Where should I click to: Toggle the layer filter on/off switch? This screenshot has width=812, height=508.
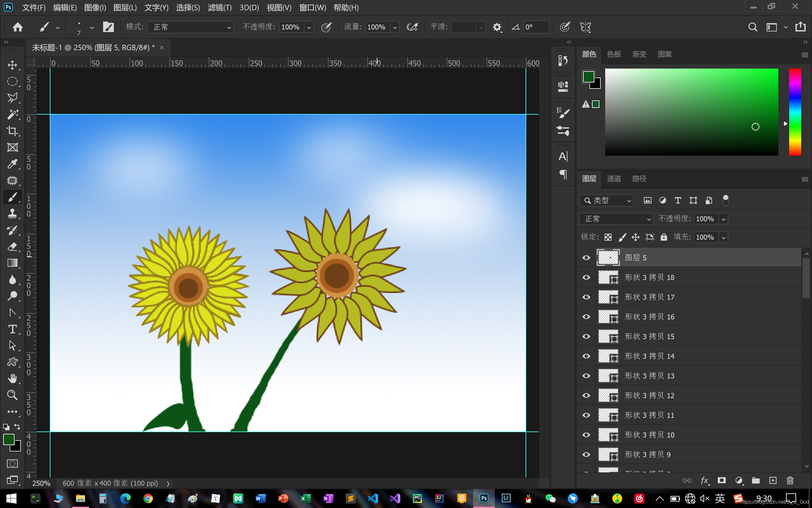pos(725,200)
